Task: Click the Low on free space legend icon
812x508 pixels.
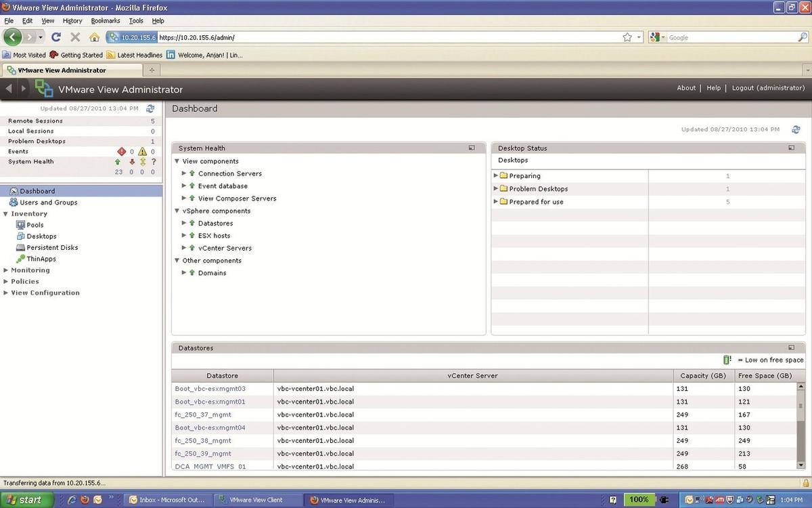Action: pyautogui.click(x=727, y=360)
